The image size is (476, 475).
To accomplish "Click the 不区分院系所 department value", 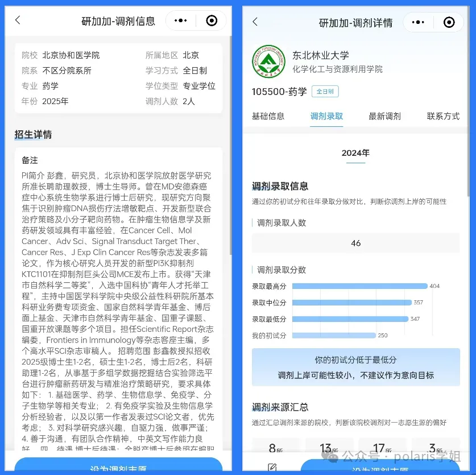I will (x=67, y=71).
